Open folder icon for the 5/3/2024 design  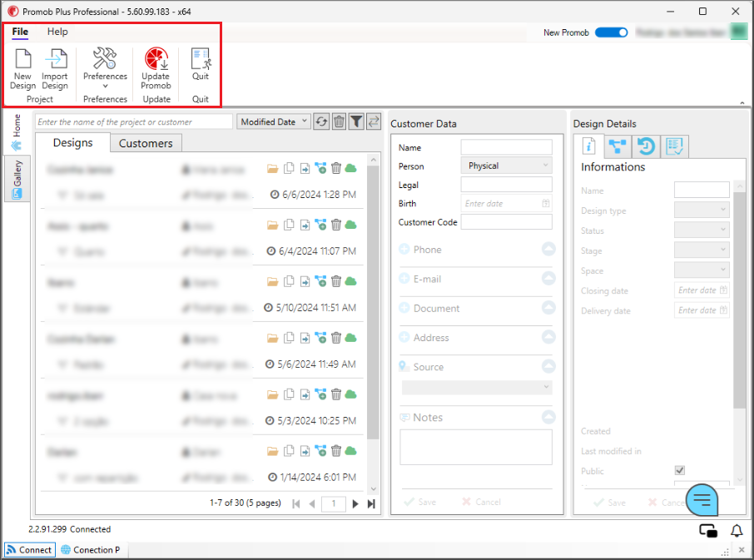(273, 394)
